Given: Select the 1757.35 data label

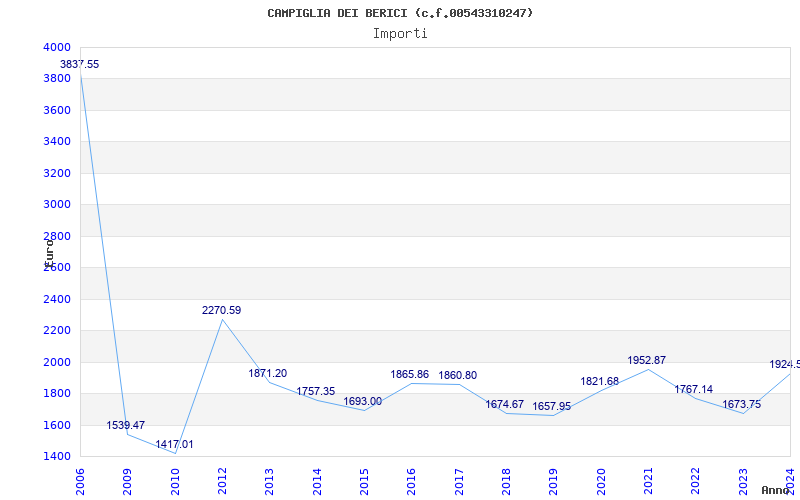Looking at the screenshot, I should pos(316,391).
